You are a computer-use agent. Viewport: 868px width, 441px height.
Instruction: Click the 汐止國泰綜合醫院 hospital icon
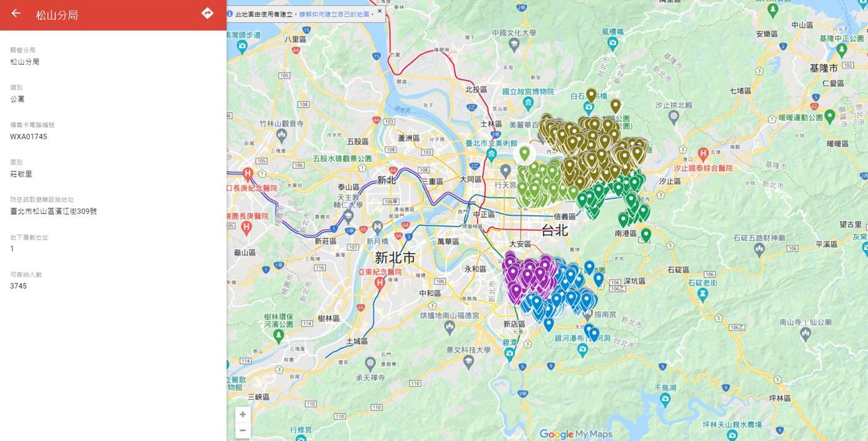tap(703, 153)
